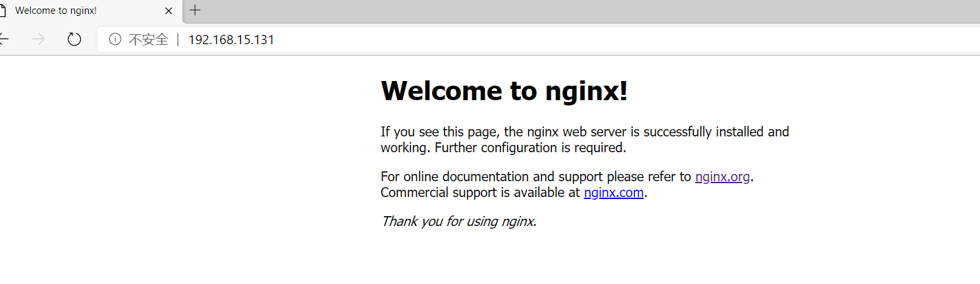
Task: Open a new browser tab
Action: click(x=195, y=10)
